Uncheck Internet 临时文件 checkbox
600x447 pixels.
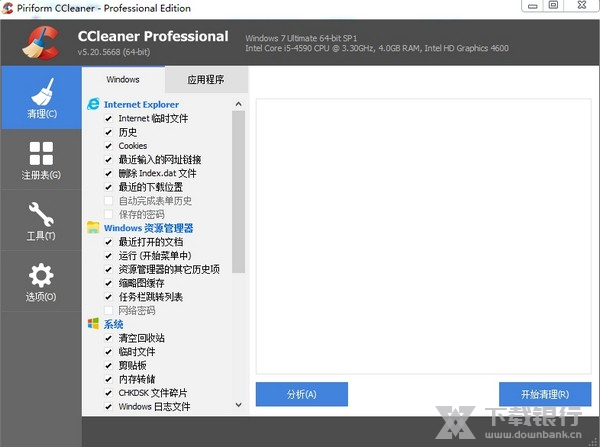click(x=108, y=119)
